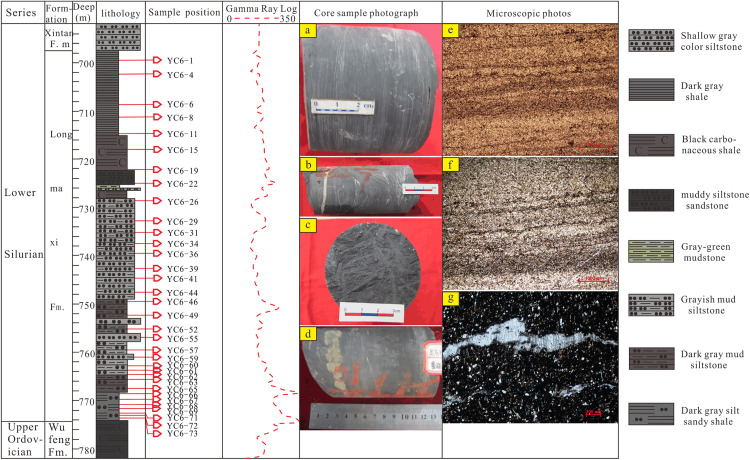Select the Dark gray shale legend pattern

tap(651, 90)
